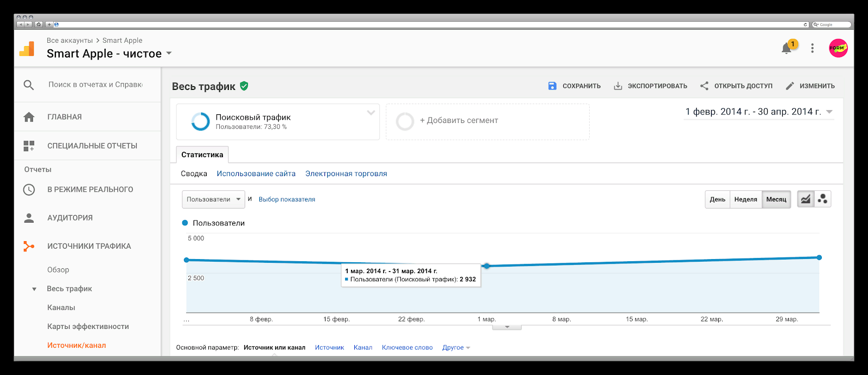The width and height of the screenshot is (868, 375).
Task: Select Месяц time granularity
Action: click(776, 199)
